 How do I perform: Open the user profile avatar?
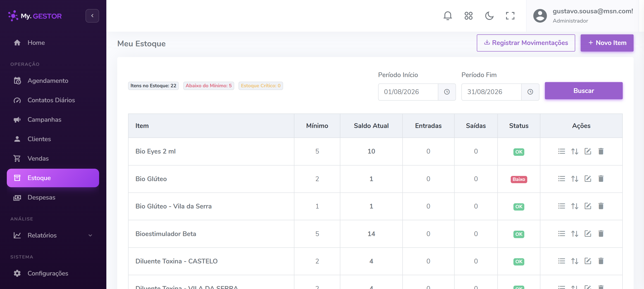tap(540, 16)
